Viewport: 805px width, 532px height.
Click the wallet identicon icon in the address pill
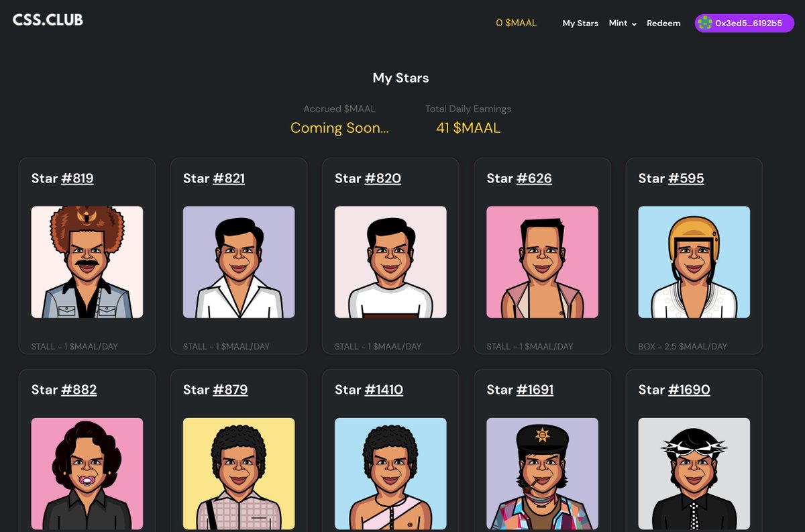click(705, 23)
